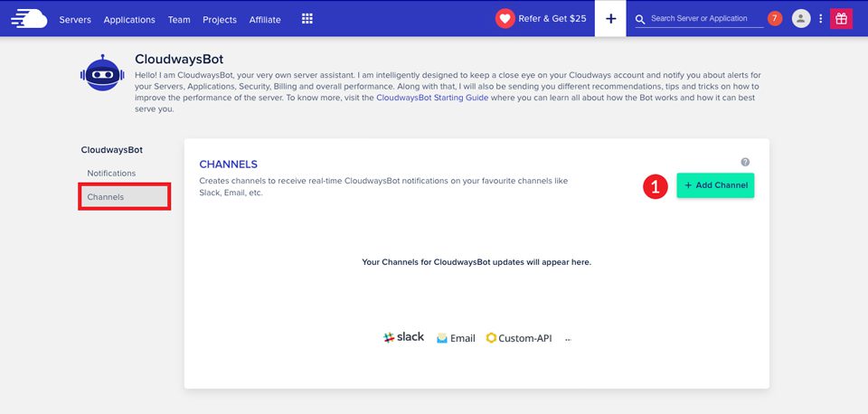Click the CloudwaysBot sidebar heading

pyautogui.click(x=112, y=150)
